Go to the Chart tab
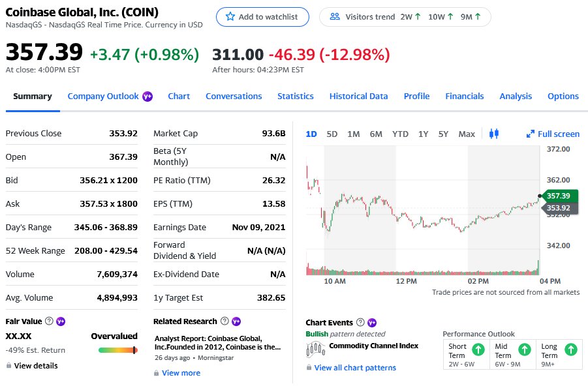This screenshot has width=588, height=388. coord(179,97)
